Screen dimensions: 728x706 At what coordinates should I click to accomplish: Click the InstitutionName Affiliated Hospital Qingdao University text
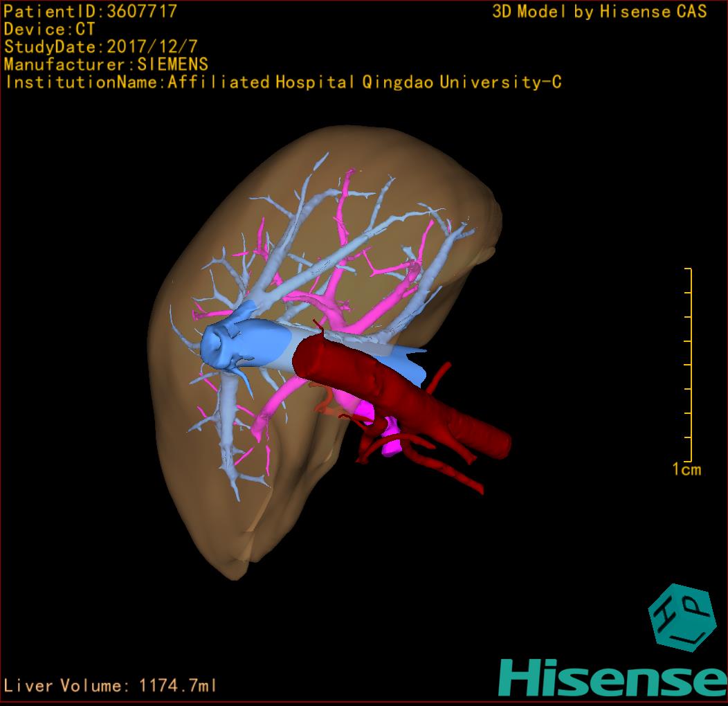point(283,82)
